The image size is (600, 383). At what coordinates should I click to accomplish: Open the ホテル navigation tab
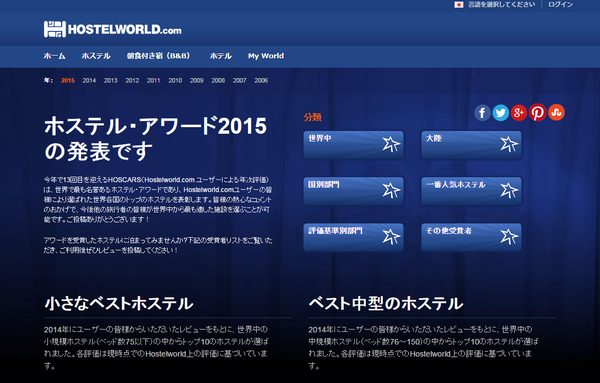point(221,56)
